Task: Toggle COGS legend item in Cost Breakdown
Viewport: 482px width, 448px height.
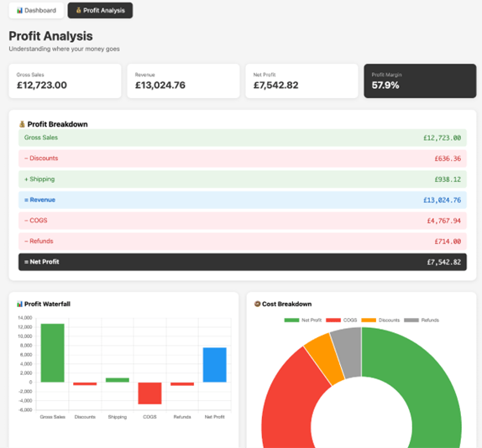Action: pyautogui.click(x=341, y=320)
